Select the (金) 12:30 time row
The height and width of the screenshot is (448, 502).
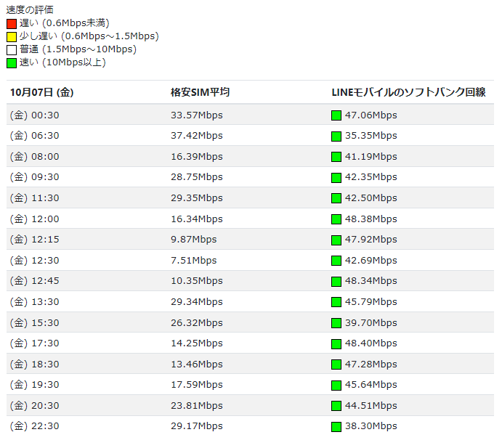coord(34,260)
